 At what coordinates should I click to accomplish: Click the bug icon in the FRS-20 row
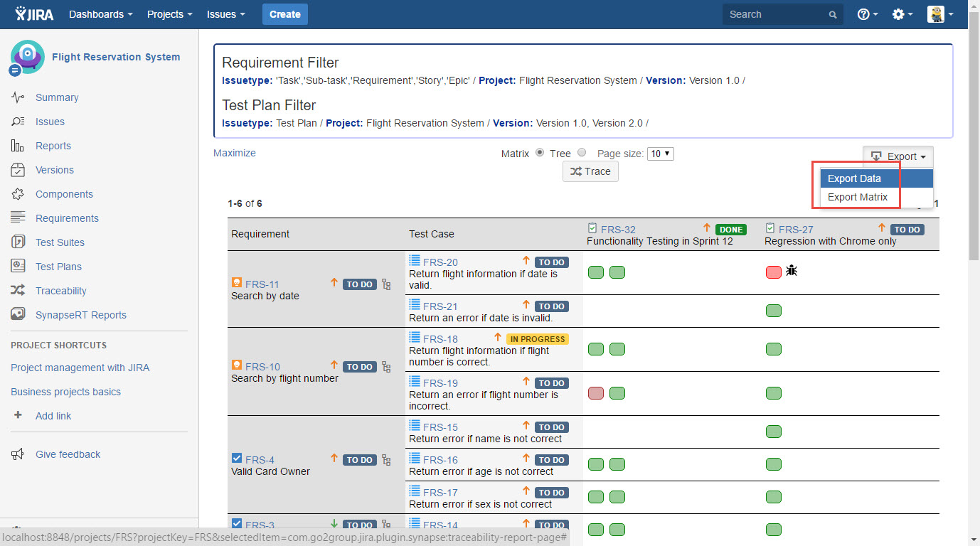click(792, 271)
